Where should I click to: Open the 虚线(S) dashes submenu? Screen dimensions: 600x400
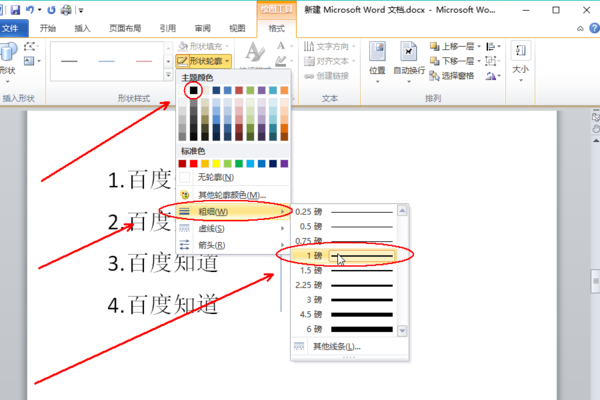tap(233, 228)
